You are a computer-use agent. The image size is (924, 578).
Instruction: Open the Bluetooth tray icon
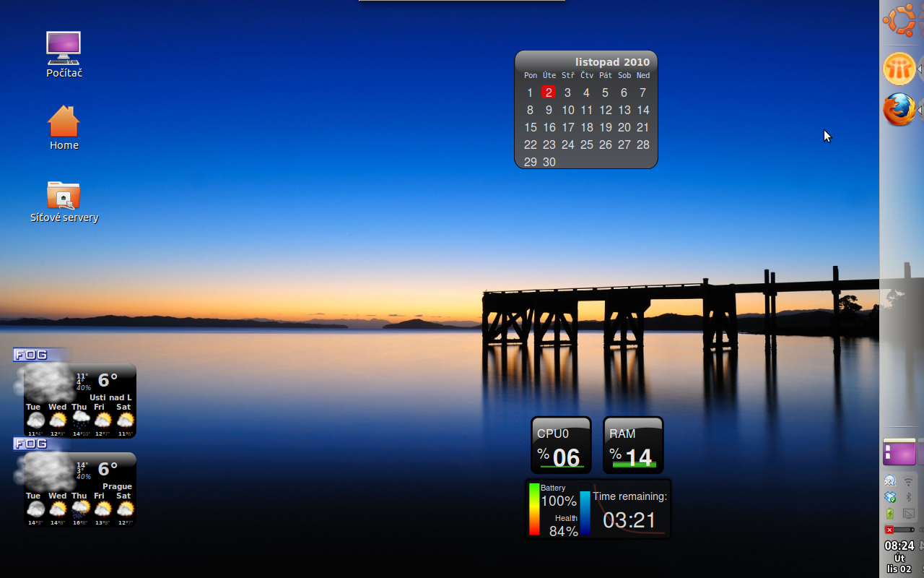click(x=909, y=497)
